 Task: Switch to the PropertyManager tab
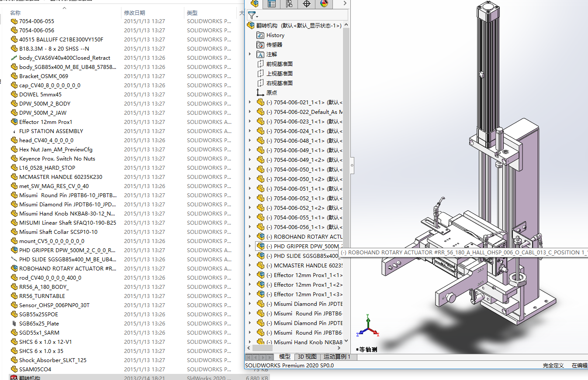tap(272, 4)
